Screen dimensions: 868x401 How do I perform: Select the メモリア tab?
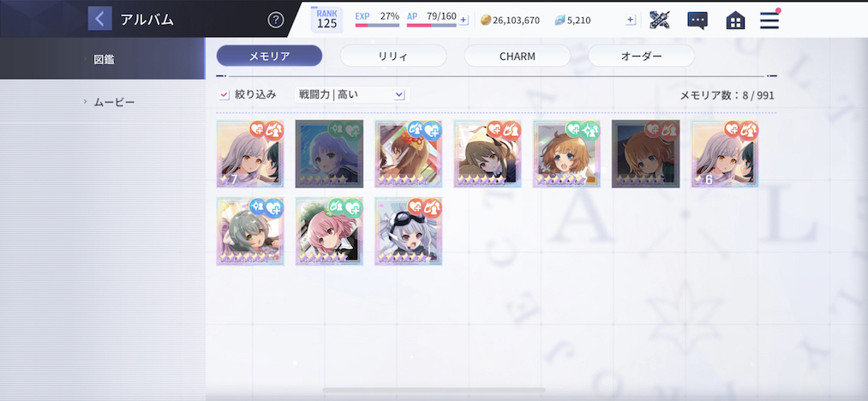point(269,56)
